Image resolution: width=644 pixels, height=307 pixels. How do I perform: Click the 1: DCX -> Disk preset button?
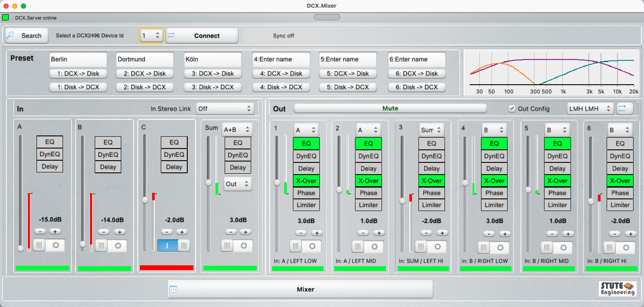point(78,73)
